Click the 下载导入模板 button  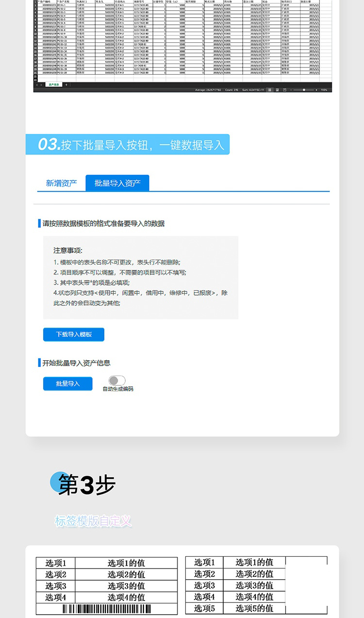click(74, 334)
